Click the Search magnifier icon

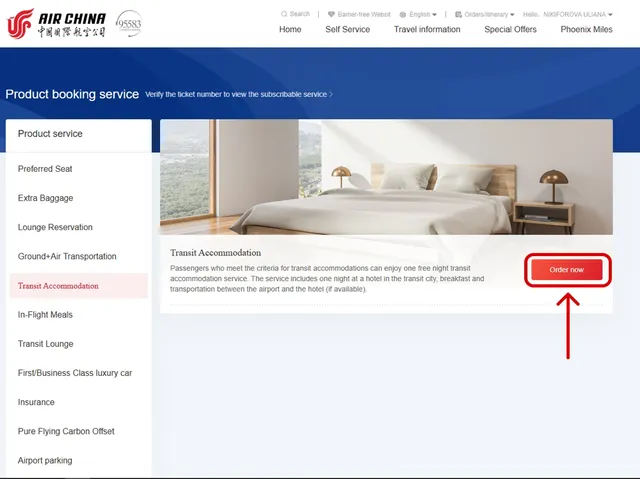(x=284, y=14)
